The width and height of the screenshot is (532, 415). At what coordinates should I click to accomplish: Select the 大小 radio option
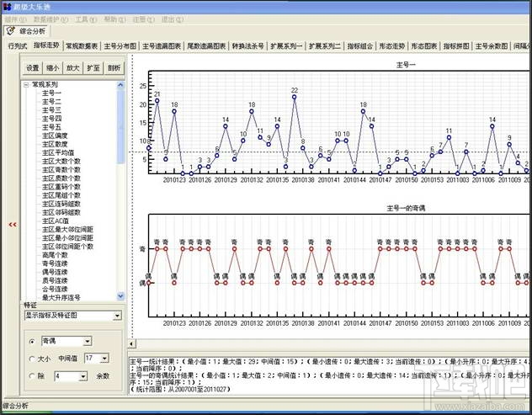32,359
